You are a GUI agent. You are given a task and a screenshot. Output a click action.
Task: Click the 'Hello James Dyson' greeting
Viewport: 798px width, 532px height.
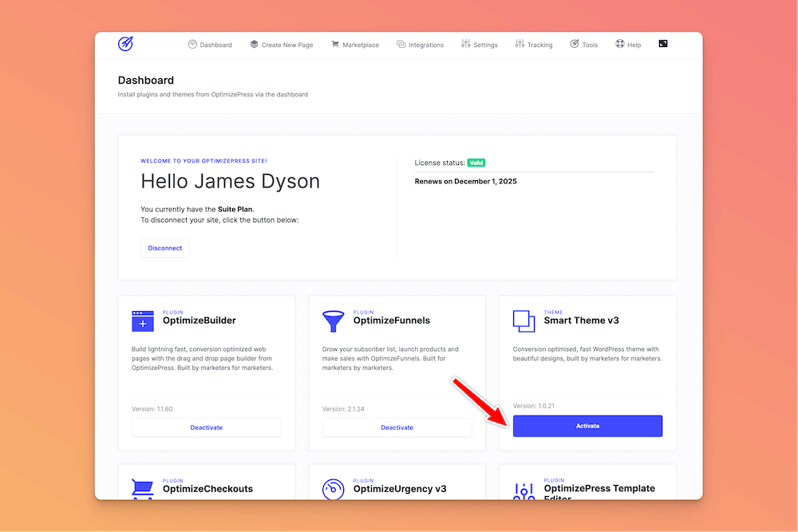230,182
